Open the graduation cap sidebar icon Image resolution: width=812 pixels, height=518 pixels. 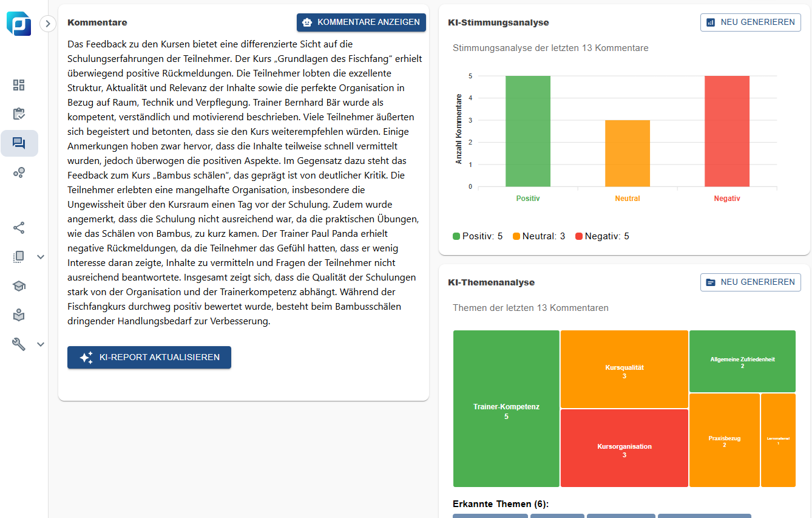tap(19, 286)
